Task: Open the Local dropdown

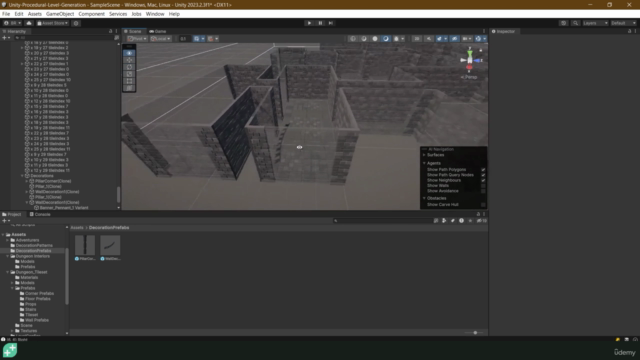Action: tap(161, 39)
